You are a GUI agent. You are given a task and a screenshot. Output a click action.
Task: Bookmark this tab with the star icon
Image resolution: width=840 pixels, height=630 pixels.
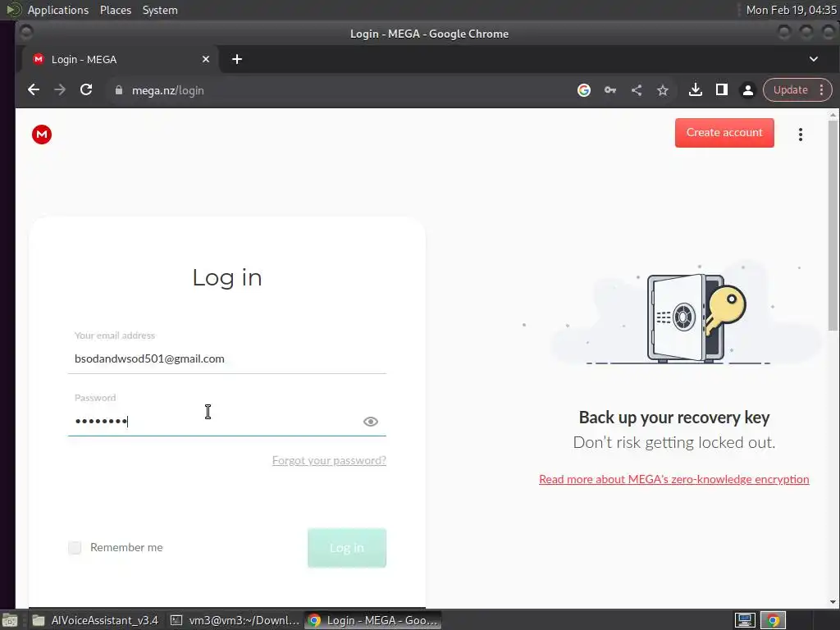(663, 90)
